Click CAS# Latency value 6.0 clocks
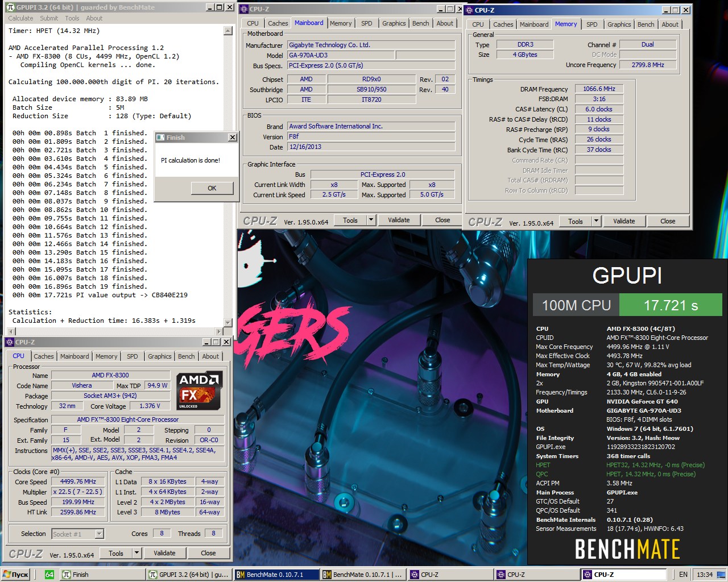Viewport: 728px width, 582px height. [x=599, y=109]
